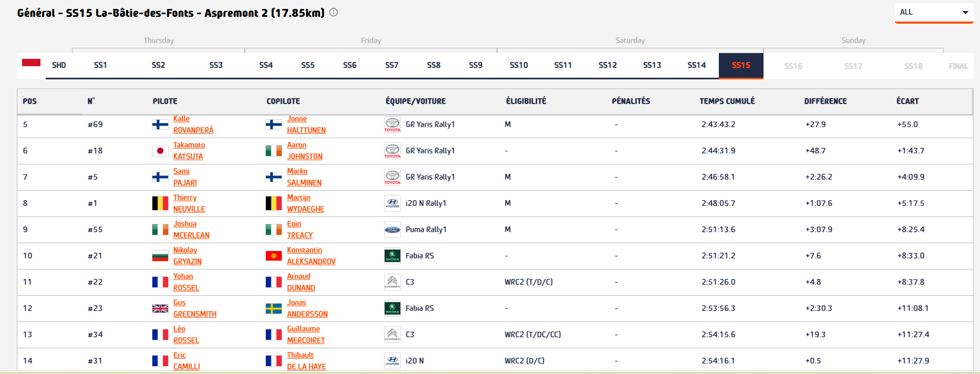Open Kalle Rovanperä's driver profile link

pyautogui.click(x=193, y=125)
